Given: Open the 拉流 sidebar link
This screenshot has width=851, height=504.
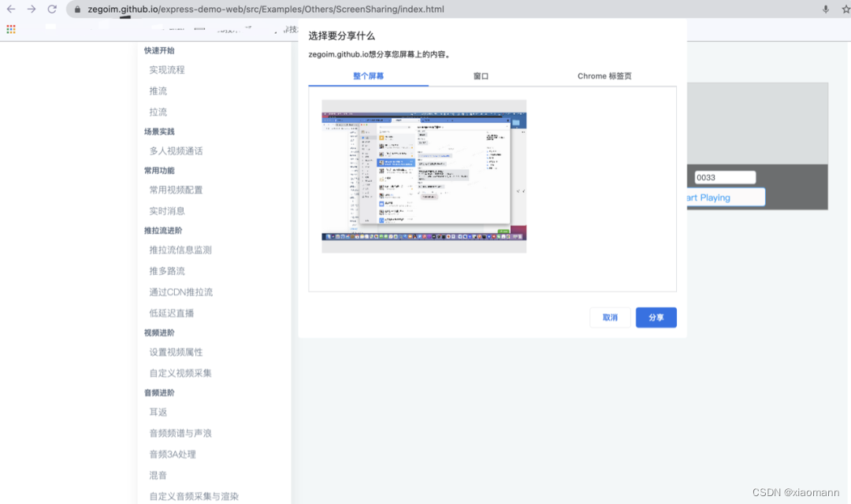Looking at the screenshot, I should coord(156,112).
